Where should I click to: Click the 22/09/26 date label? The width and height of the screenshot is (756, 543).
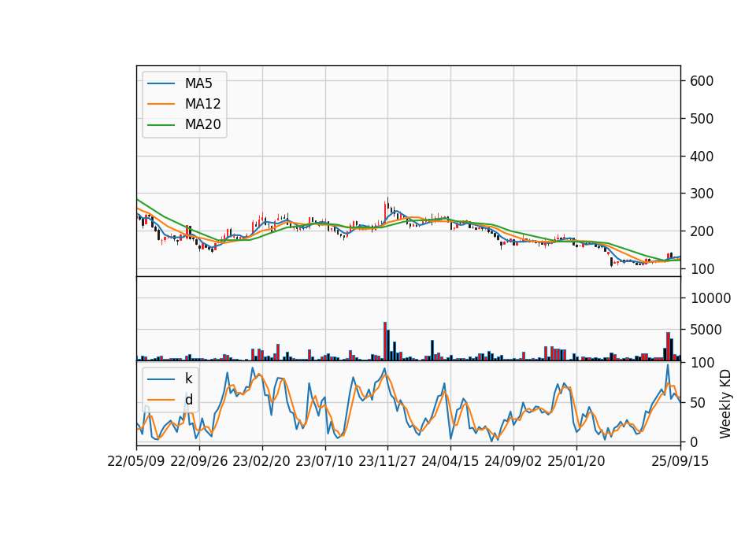(x=199, y=461)
